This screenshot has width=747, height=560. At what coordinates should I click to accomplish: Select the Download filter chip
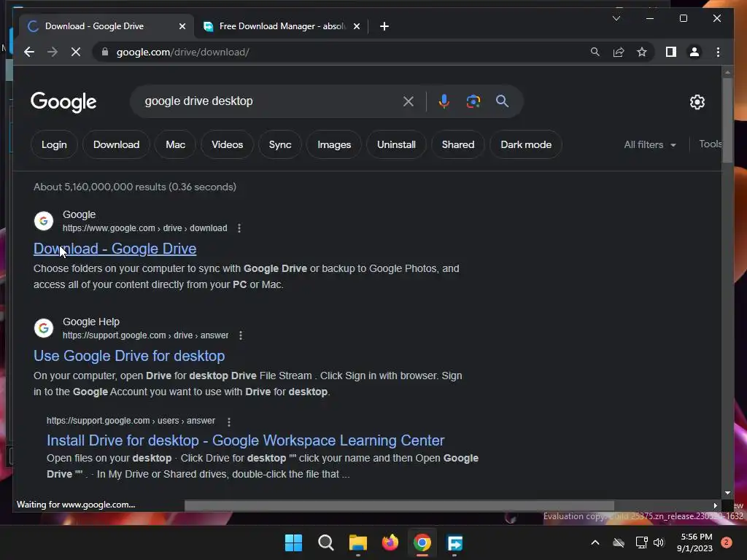(x=116, y=144)
